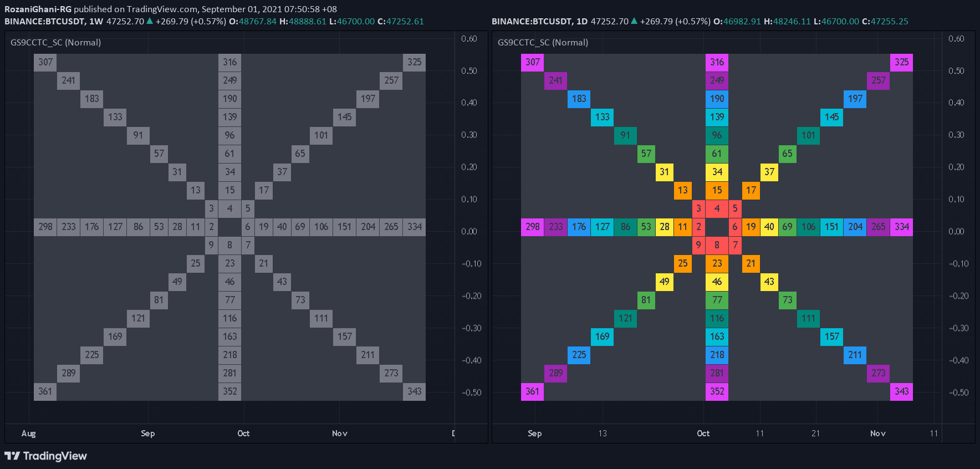
Task: Click gray cell 4 in the 1W chart
Action: [x=229, y=208]
